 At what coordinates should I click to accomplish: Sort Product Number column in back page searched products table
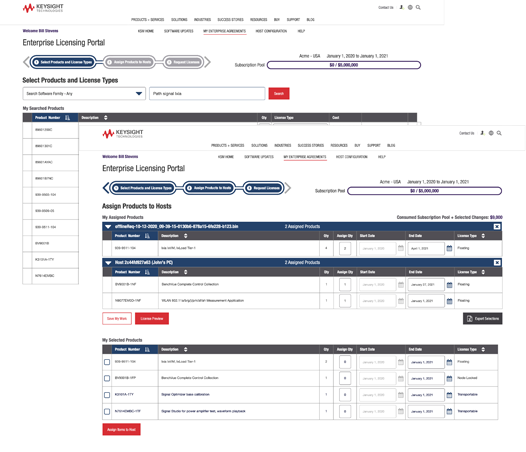[67, 117]
